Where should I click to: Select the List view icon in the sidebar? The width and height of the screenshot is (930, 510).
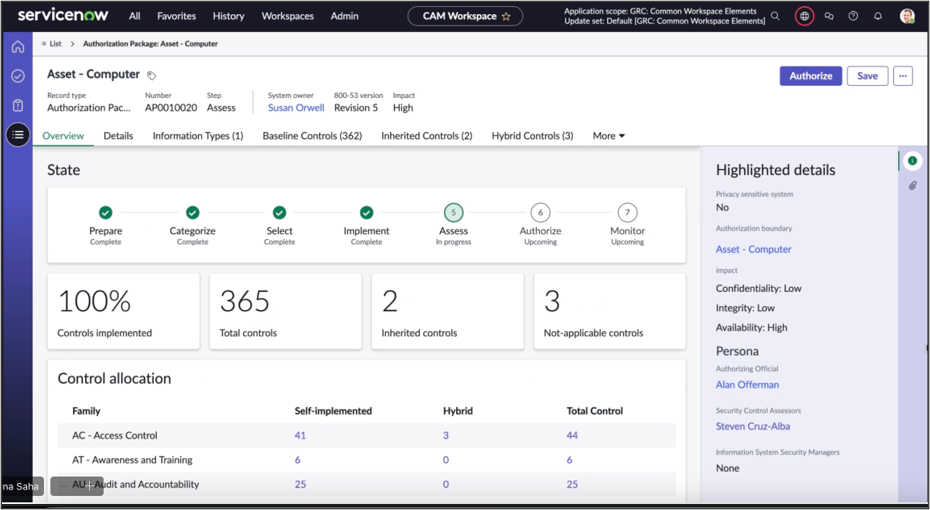point(18,134)
